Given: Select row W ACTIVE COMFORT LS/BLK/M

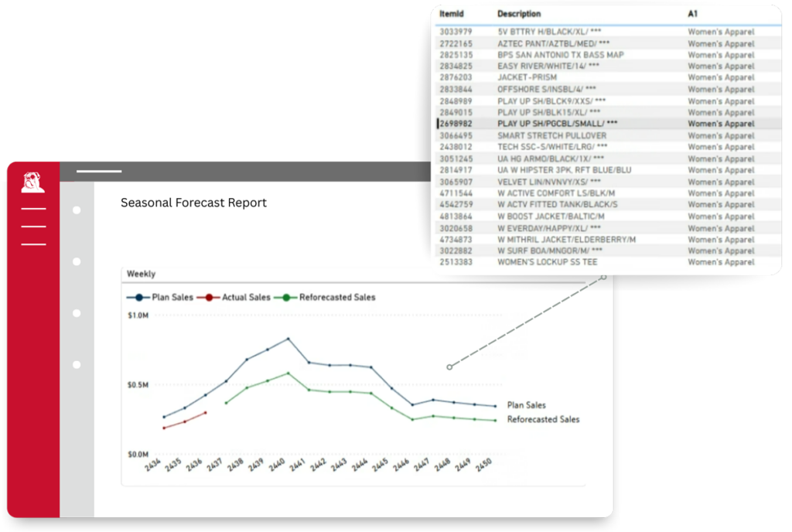Looking at the screenshot, I should pos(608,193).
